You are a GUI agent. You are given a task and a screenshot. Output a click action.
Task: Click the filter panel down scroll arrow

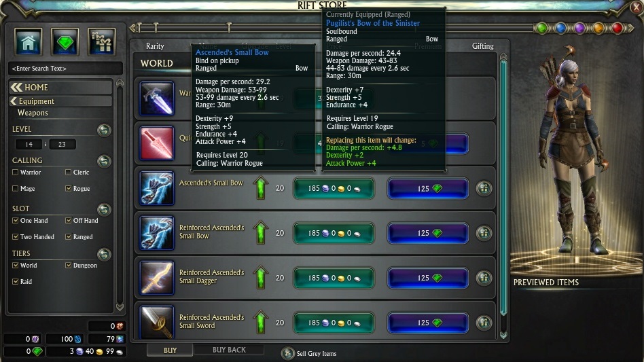[x=120, y=306]
